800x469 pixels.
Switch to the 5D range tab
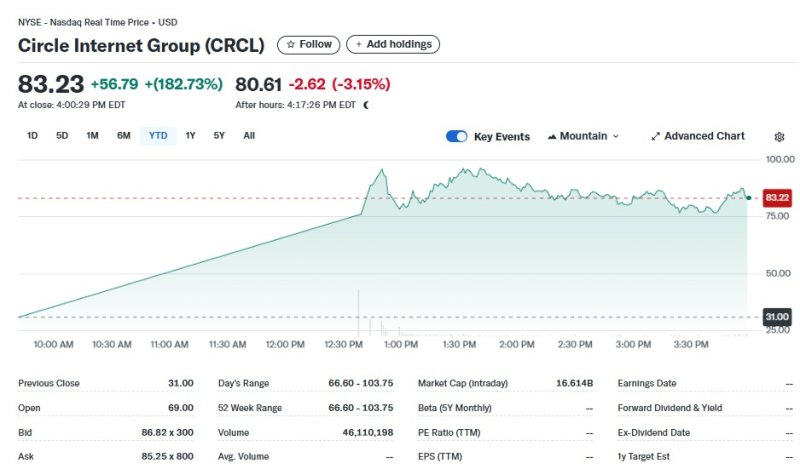[x=62, y=135]
